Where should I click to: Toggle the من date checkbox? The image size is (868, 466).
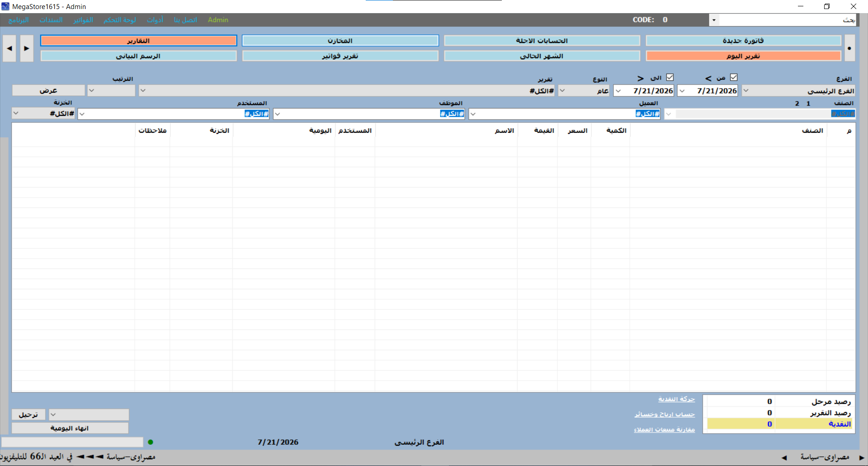tap(734, 77)
